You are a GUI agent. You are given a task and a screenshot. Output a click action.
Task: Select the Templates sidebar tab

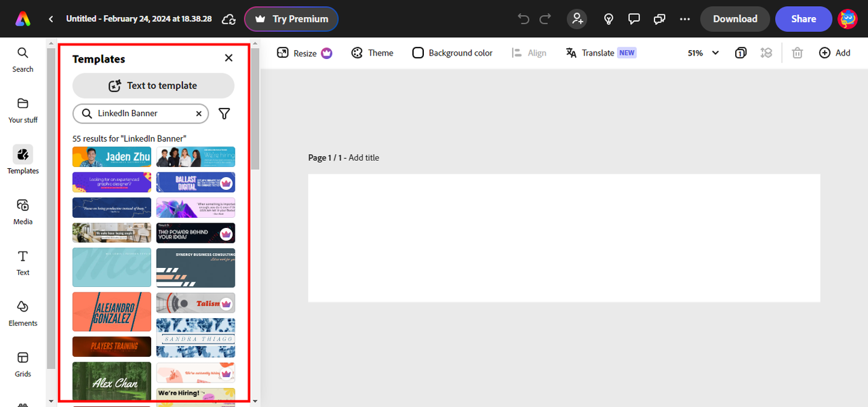(x=22, y=160)
